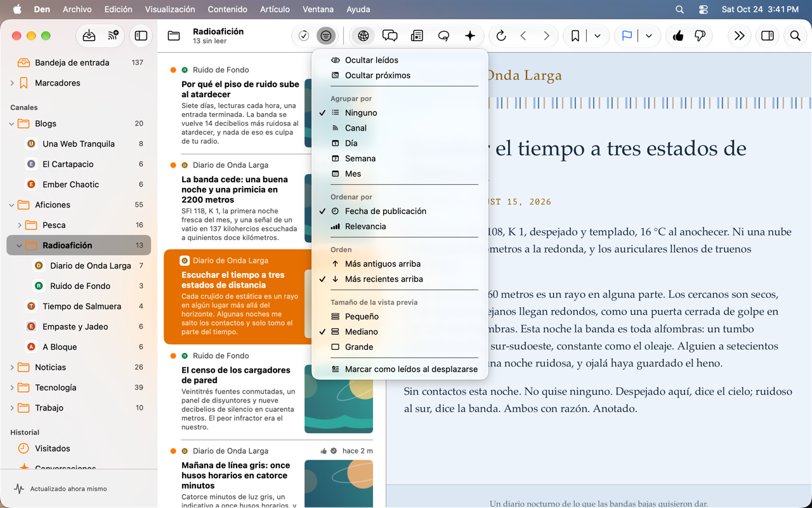This screenshot has height=508, width=812.
Task: Select Ocultar próximos in the filter menu
Action: (400, 76)
